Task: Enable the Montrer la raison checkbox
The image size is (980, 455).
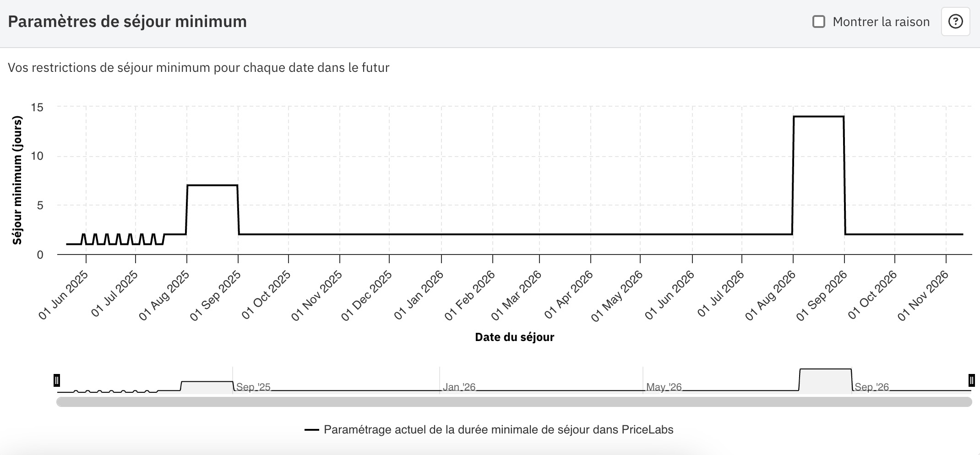Action: coord(818,22)
